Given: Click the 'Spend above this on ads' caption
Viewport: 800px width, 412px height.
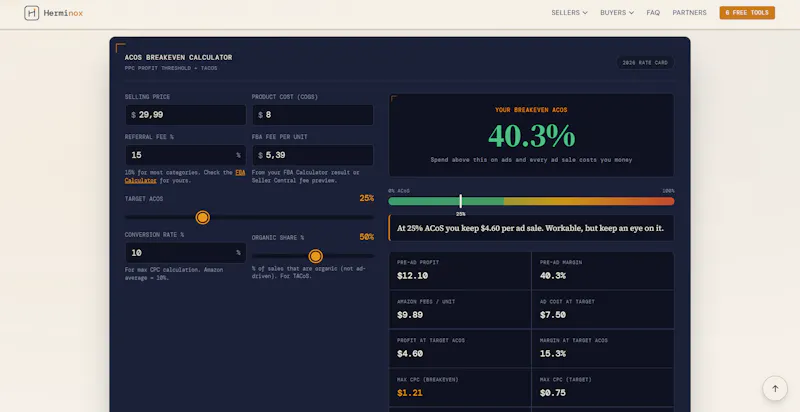Looking at the screenshot, I should coord(531,160).
